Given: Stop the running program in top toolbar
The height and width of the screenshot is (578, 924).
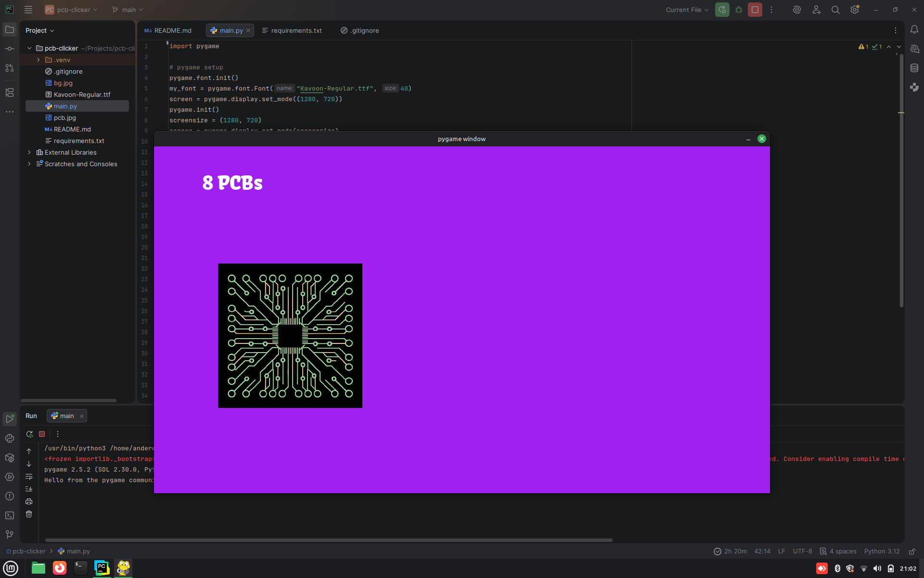Looking at the screenshot, I should (755, 10).
